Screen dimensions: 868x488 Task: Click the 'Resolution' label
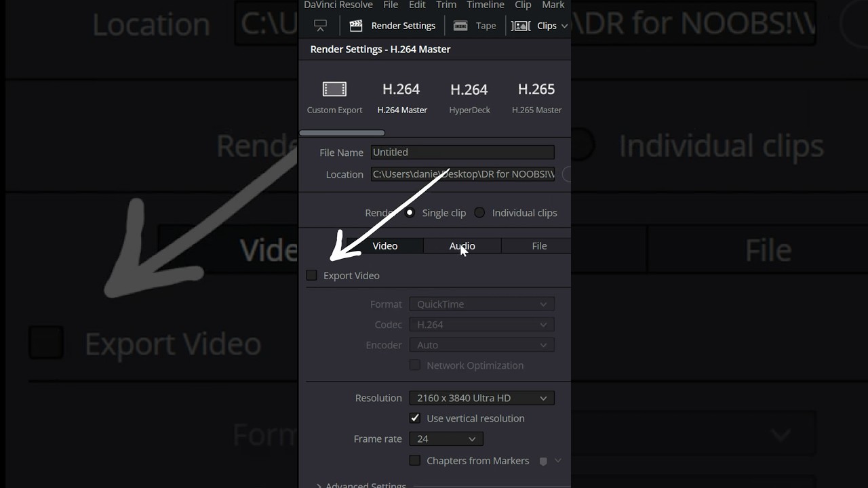tap(378, 399)
